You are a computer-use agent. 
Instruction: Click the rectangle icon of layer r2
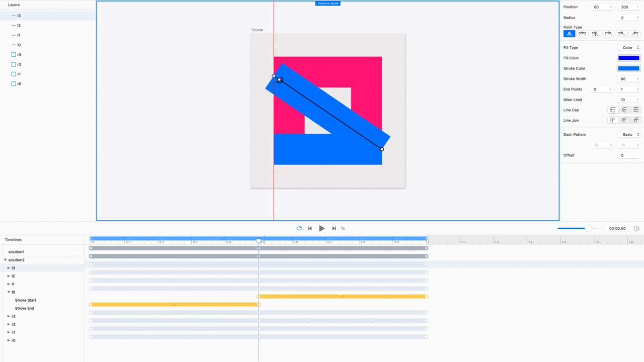14,64
